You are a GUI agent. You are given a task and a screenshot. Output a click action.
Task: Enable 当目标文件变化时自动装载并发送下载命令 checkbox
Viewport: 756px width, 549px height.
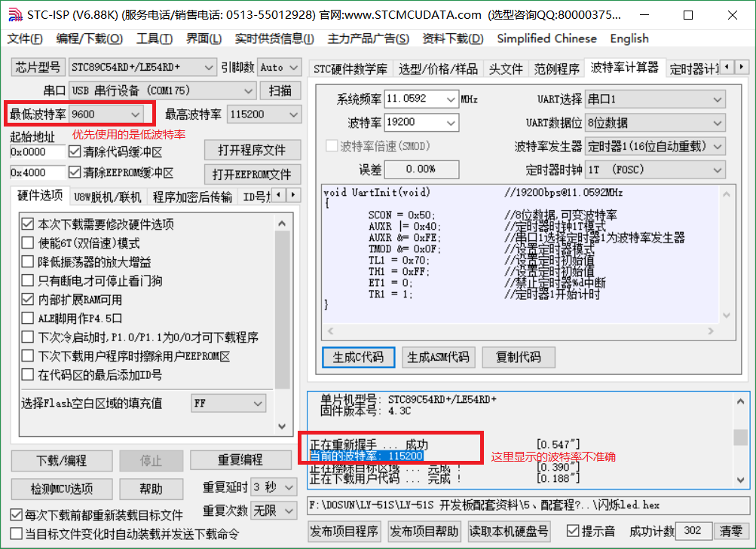pyautogui.click(x=16, y=534)
